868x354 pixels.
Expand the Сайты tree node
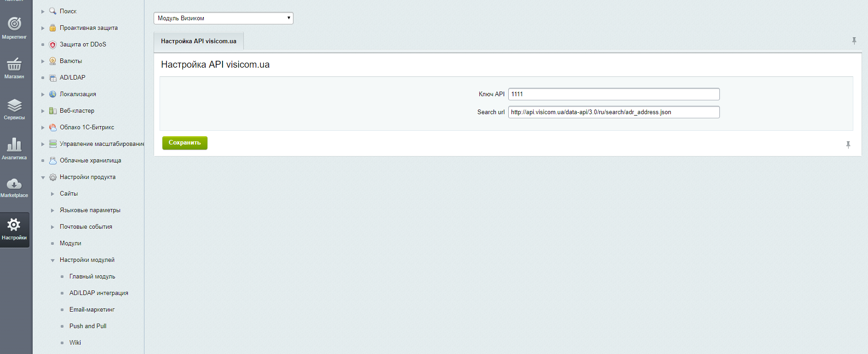(52, 194)
